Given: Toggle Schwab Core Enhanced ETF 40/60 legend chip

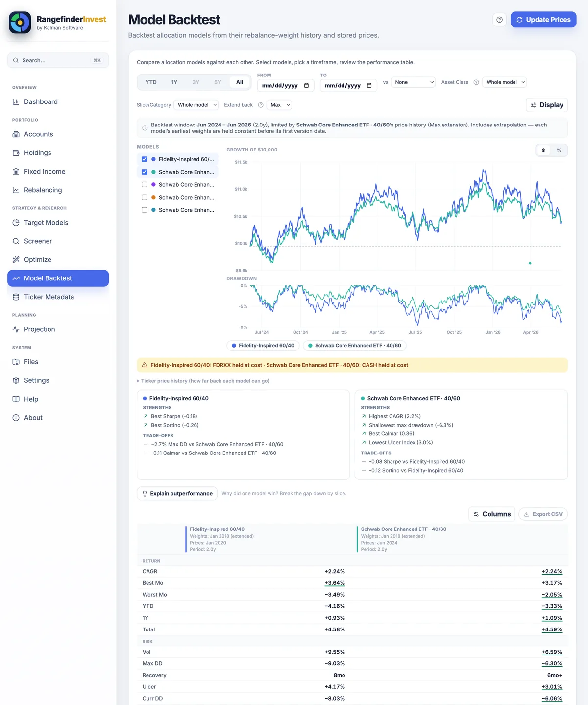Looking at the screenshot, I should pos(355,346).
